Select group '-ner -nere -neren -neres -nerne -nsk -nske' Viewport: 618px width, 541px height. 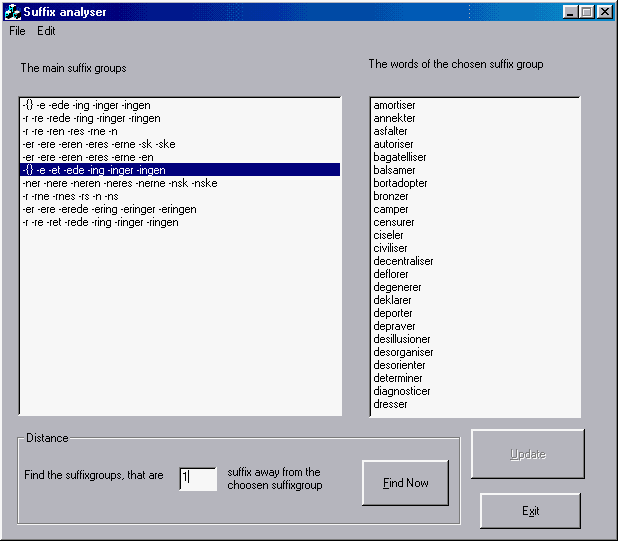pyautogui.click(x=180, y=183)
